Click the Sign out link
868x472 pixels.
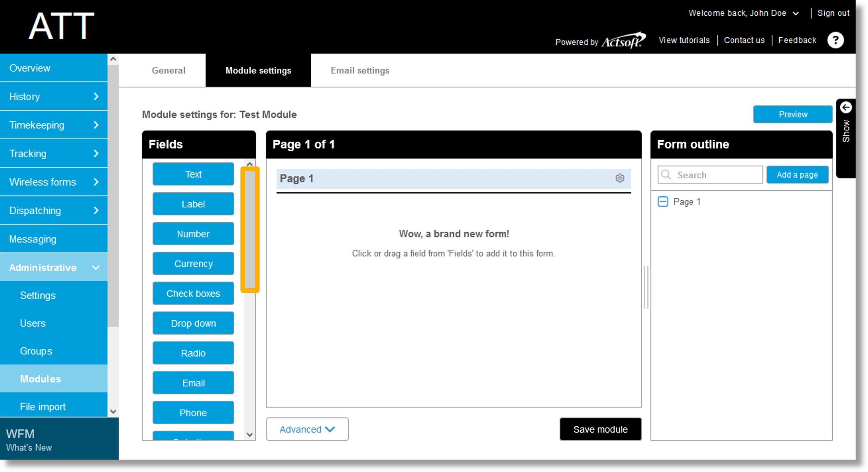pyautogui.click(x=833, y=13)
